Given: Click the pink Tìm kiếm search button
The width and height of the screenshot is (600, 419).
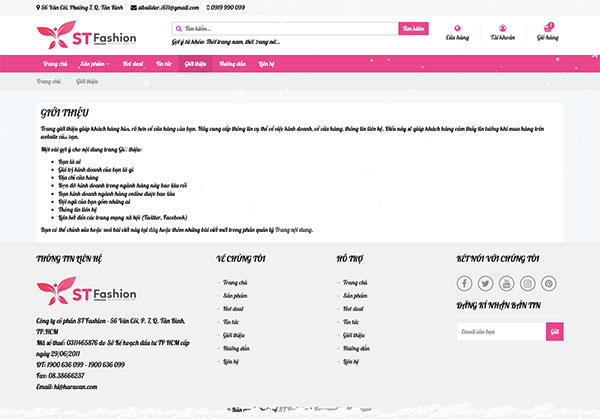Looking at the screenshot, I should tap(413, 29).
